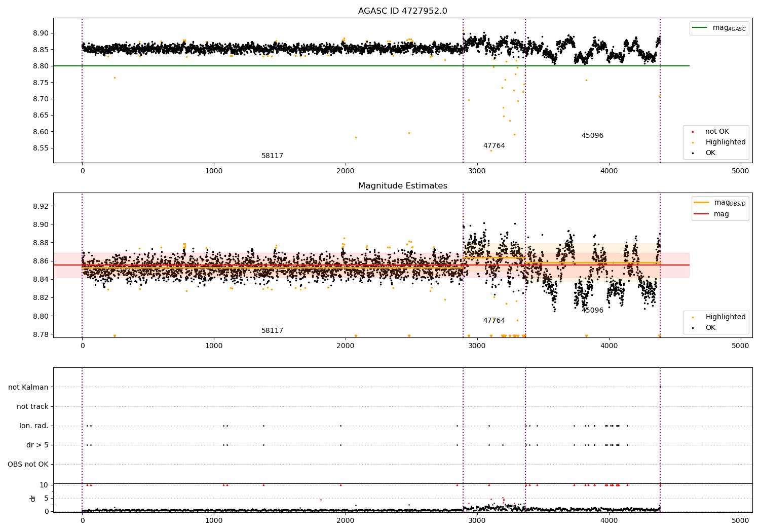Click the 'not Kalman' axis label

click(x=28, y=388)
